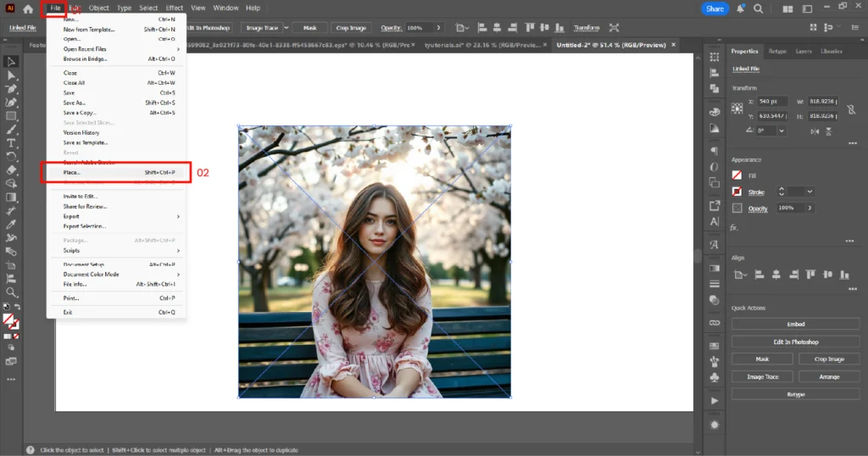Open the Asset Export panel icon

tap(715, 206)
